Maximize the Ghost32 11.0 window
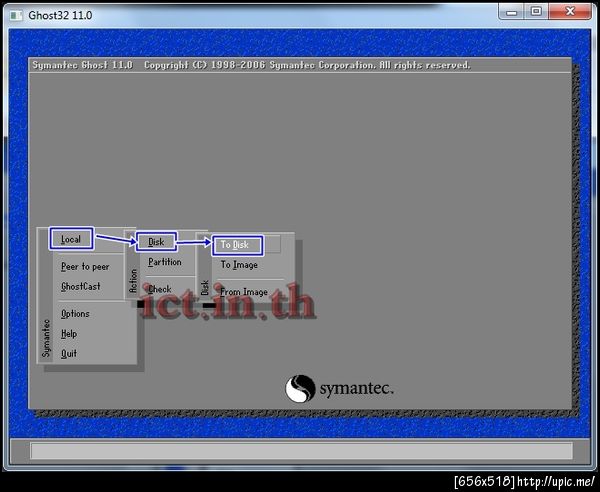 coord(536,11)
